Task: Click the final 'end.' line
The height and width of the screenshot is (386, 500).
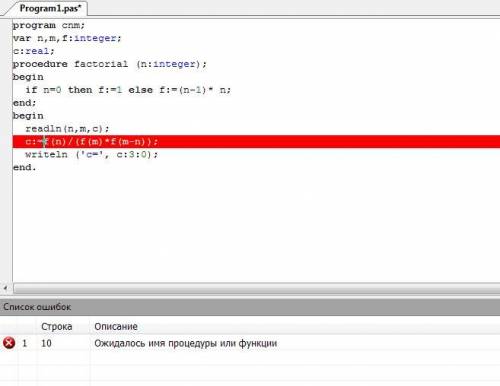Action: (x=24, y=167)
